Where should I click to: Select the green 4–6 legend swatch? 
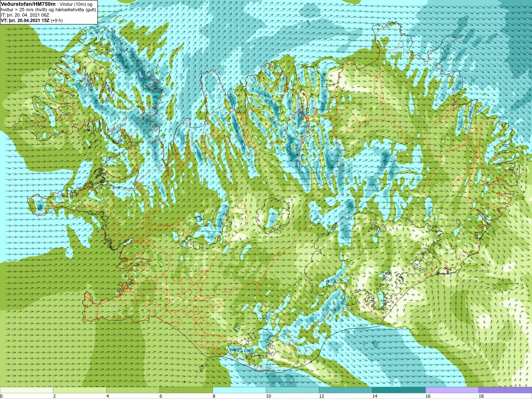[x=133, y=390]
